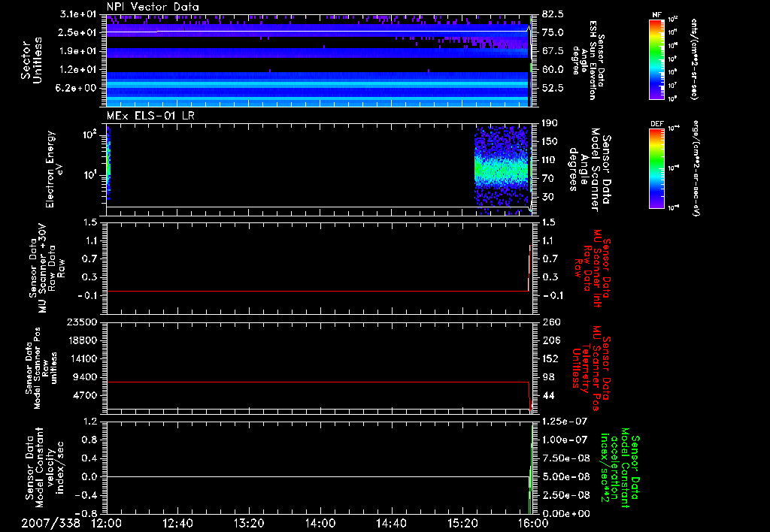Click the '52.5' sun elevation tick

[553, 88]
